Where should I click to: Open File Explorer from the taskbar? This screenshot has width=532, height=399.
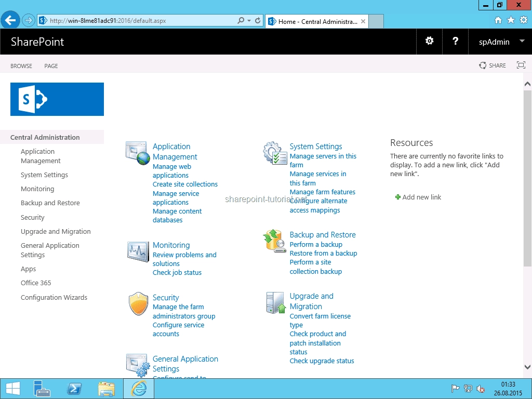tap(107, 389)
